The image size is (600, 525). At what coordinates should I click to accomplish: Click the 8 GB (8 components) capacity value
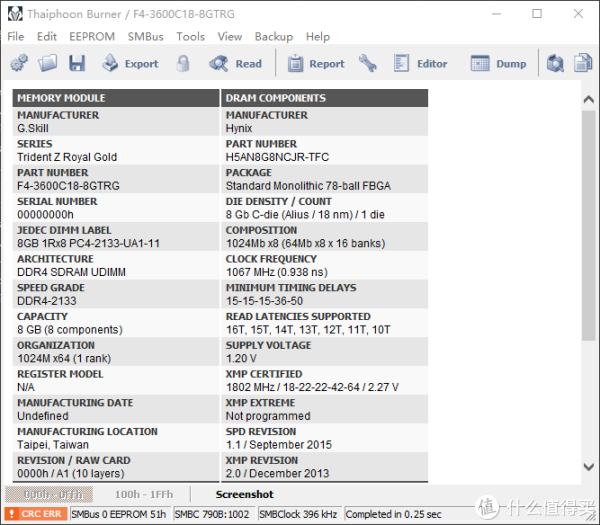click(x=70, y=329)
